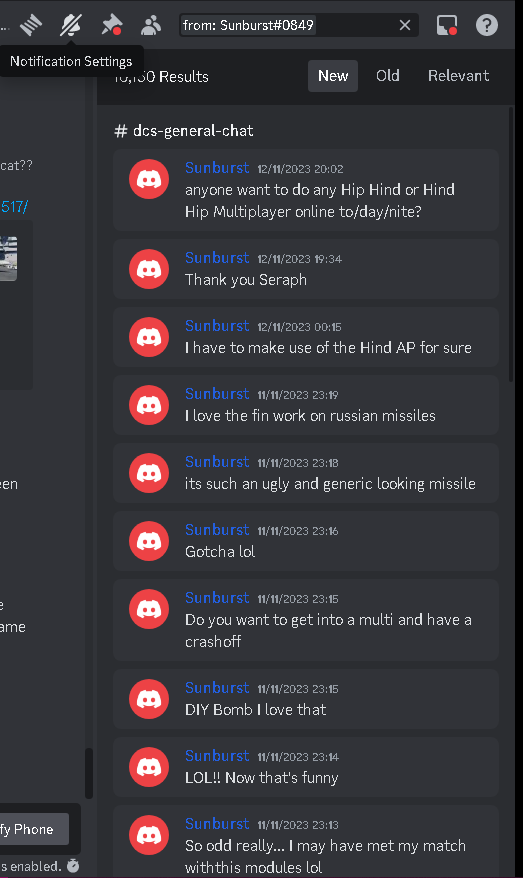Click the Phone button at bottom left

[x=34, y=829]
